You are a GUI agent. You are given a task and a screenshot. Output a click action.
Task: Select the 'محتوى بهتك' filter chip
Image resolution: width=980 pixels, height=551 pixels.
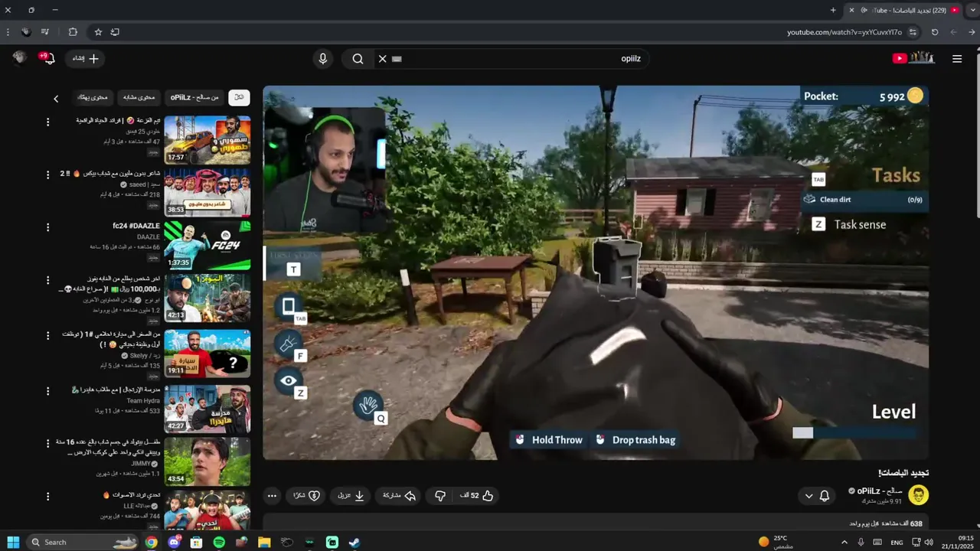pyautogui.click(x=93, y=97)
